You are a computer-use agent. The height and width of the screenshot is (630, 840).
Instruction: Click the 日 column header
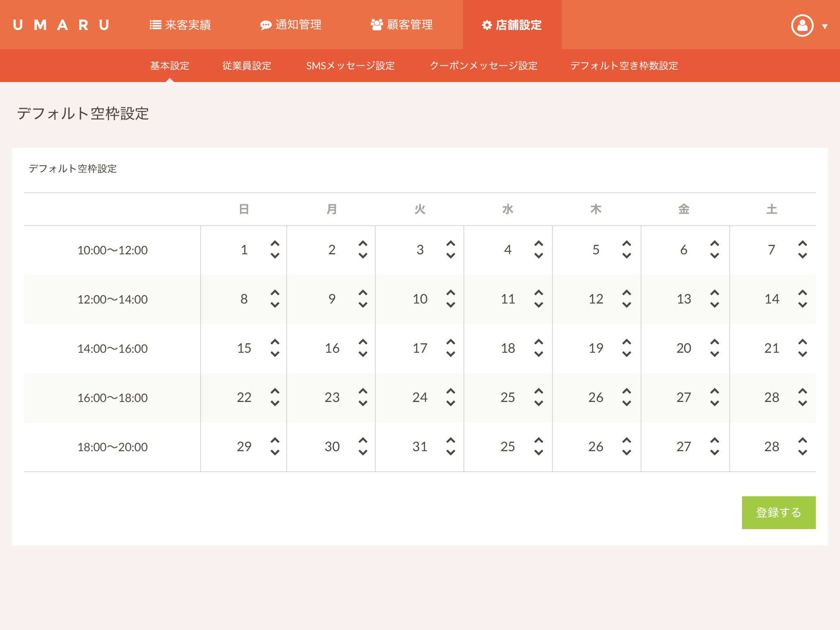(244, 209)
